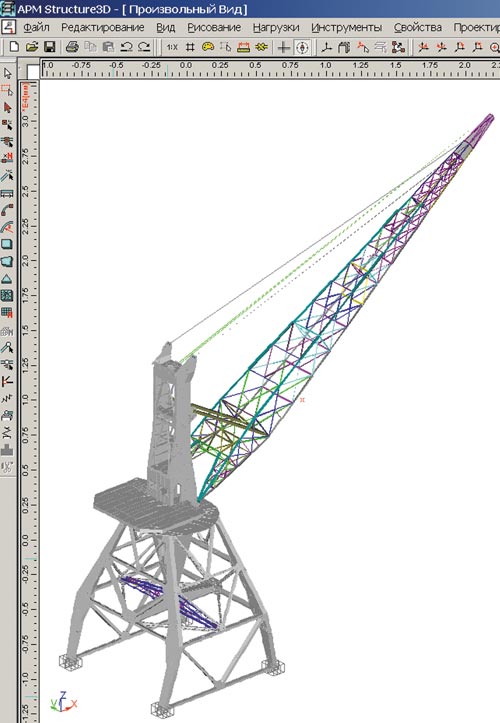Click the New document icon
The image size is (500, 723).
click(14, 47)
